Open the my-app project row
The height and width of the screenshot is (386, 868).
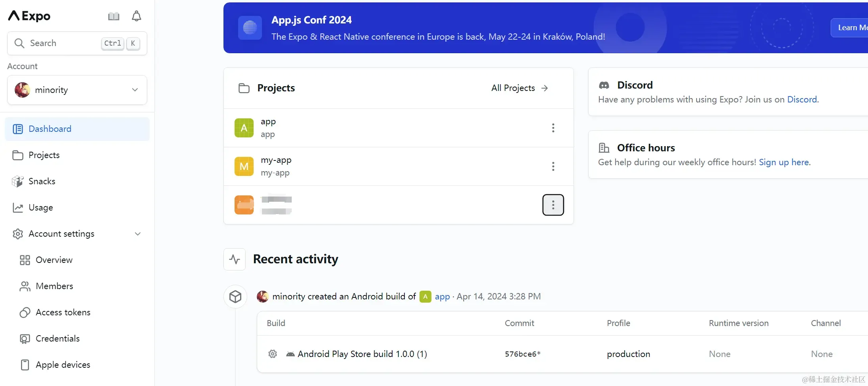point(398,166)
